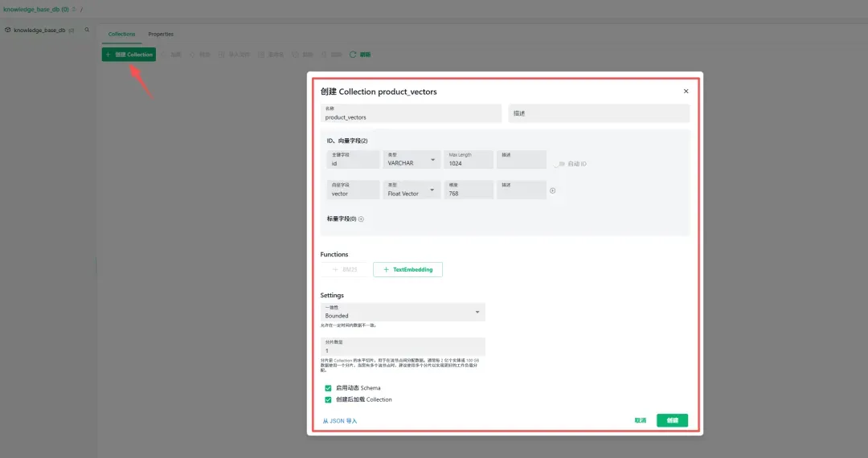Click the 从 JSON 导入 link
Screen dimensions: 868x458
point(340,421)
